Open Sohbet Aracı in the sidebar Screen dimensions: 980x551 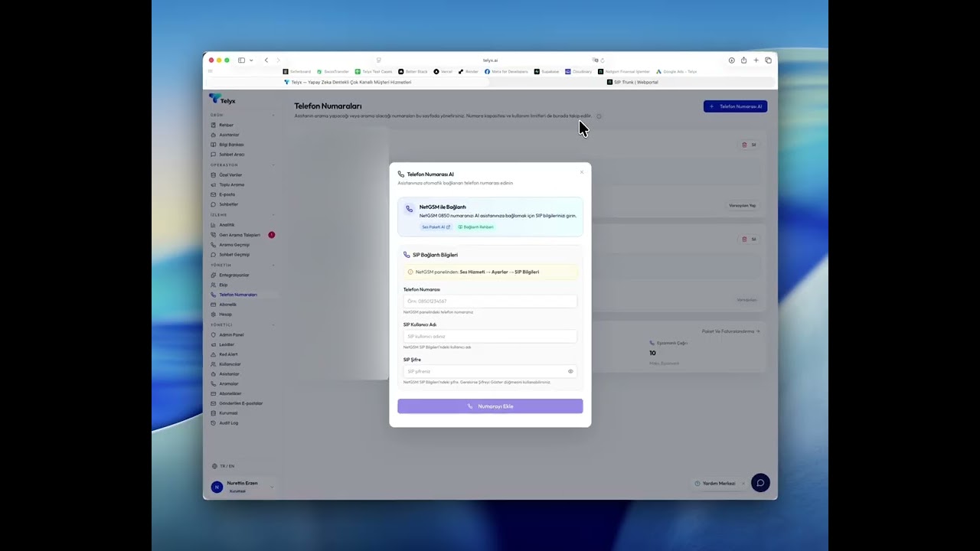pos(232,155)
